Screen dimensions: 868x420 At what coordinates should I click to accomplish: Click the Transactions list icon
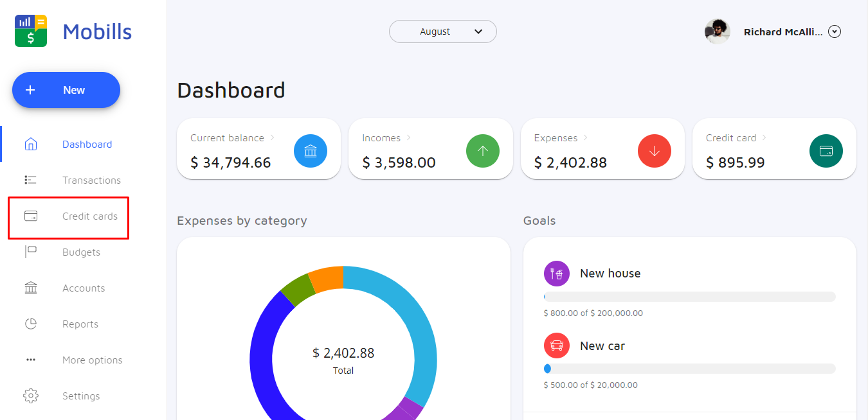pyautogui.click(x=31, y=180)
